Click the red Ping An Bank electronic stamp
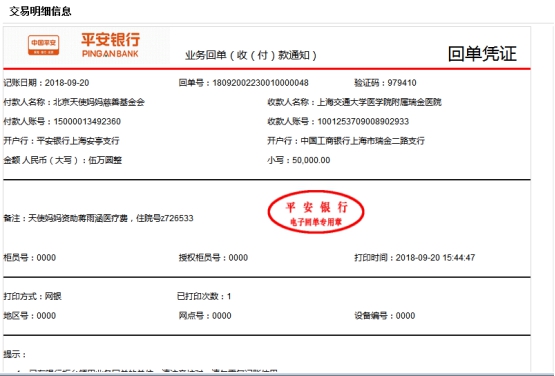 (316, 212)
